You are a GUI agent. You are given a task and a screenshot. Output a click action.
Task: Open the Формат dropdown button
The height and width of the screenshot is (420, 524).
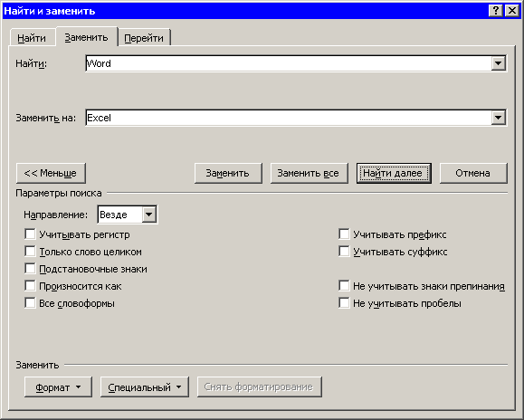tap(58, 387)
